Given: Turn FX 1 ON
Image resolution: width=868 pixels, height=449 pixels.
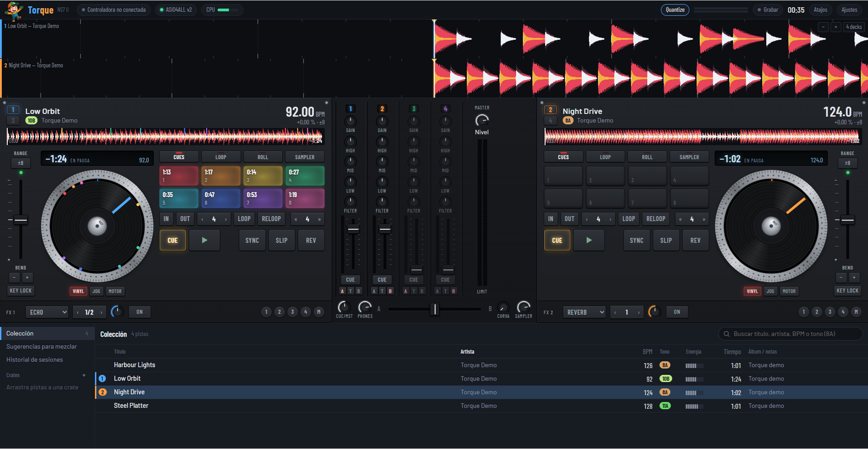Looking at the screenshot, I should click(139, 312).
